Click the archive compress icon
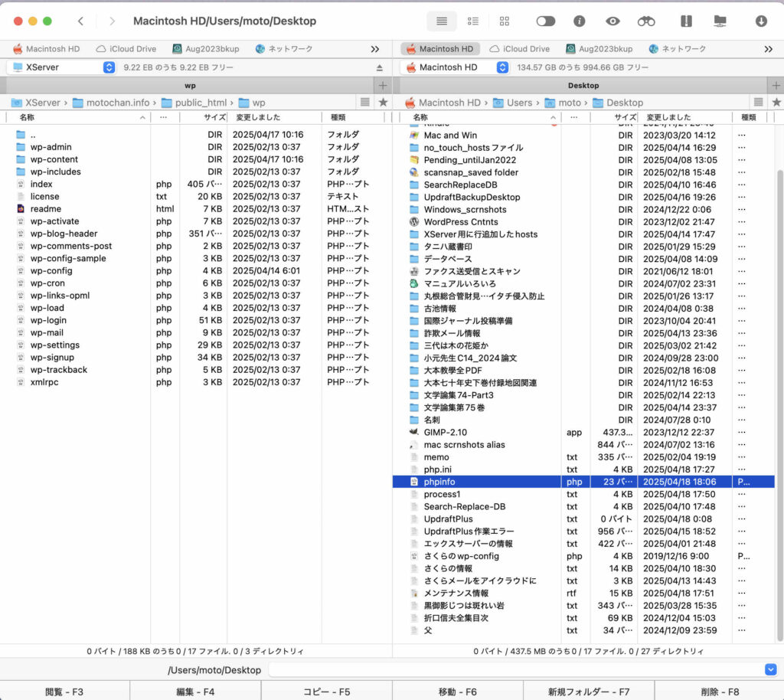The height and width of the screenshot is (700, 784). click(686, 21)
